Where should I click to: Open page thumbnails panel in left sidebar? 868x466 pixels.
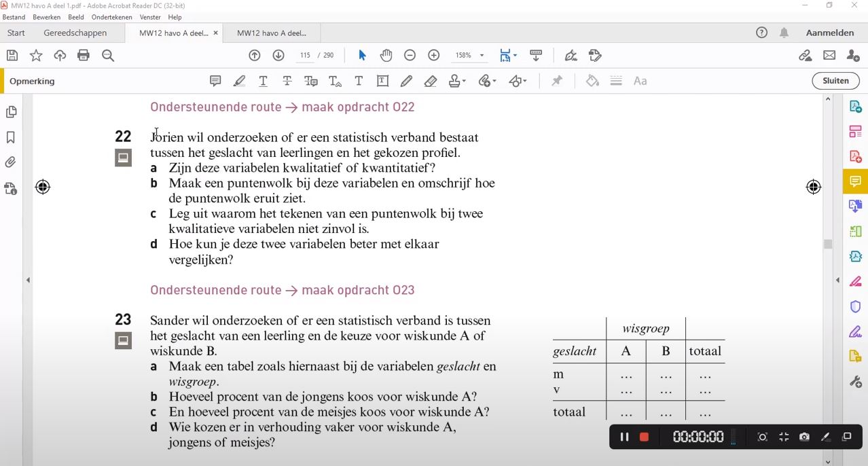coord(11,112)
